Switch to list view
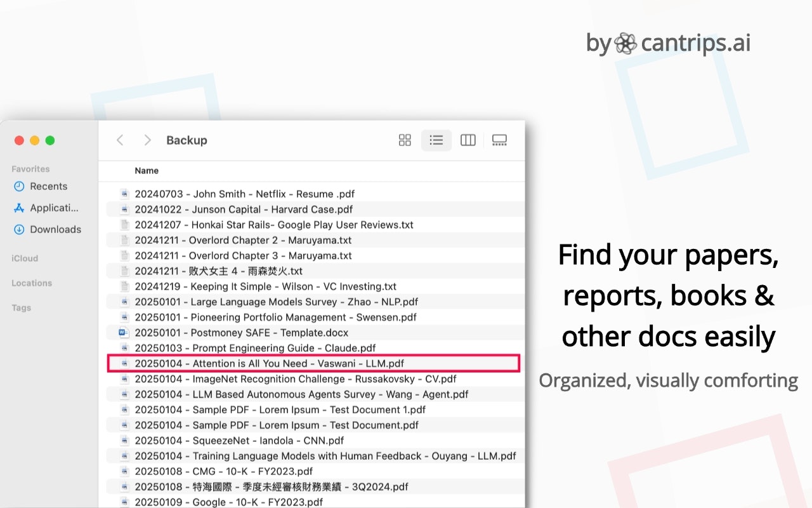Viewport: 812px width, 508px height. pyautogui.click(x=436, y=140)
